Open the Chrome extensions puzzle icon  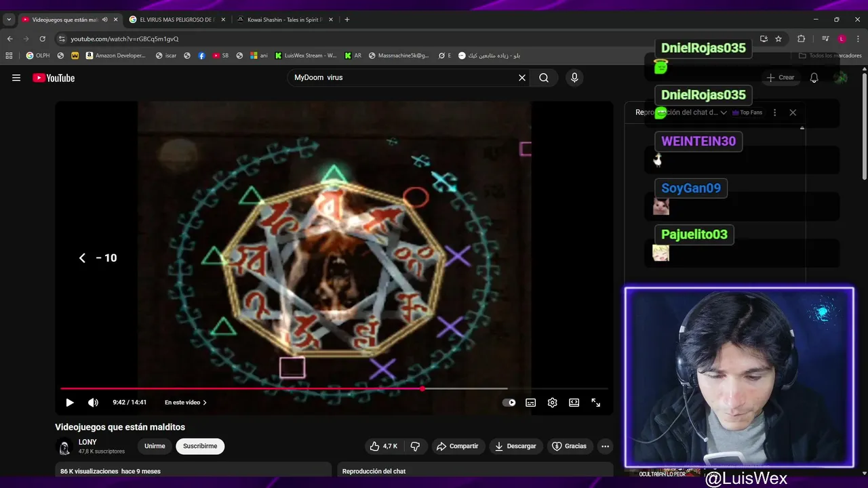coord(801,39)
